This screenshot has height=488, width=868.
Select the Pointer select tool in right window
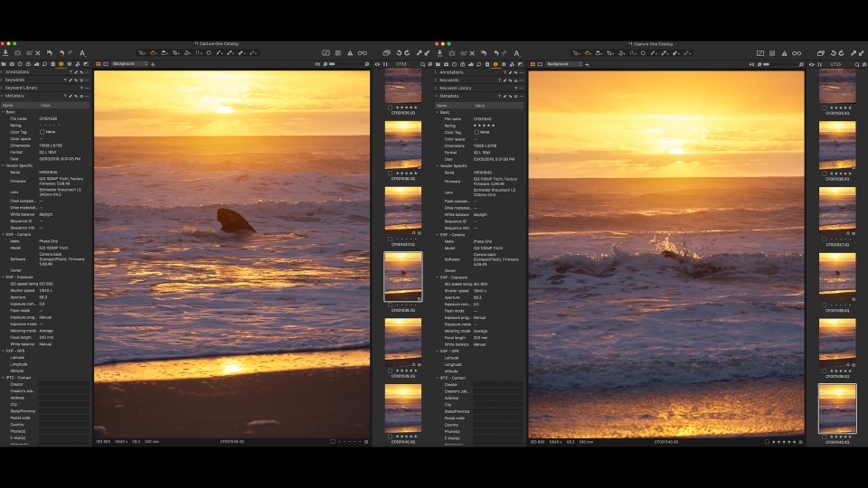pyautogui.click(x=576, y=53)
